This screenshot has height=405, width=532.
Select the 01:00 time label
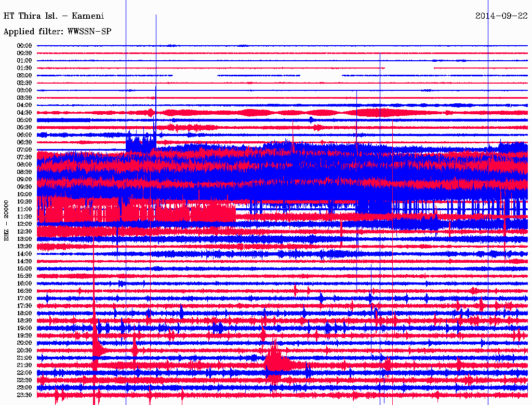[x=24, y=60]
